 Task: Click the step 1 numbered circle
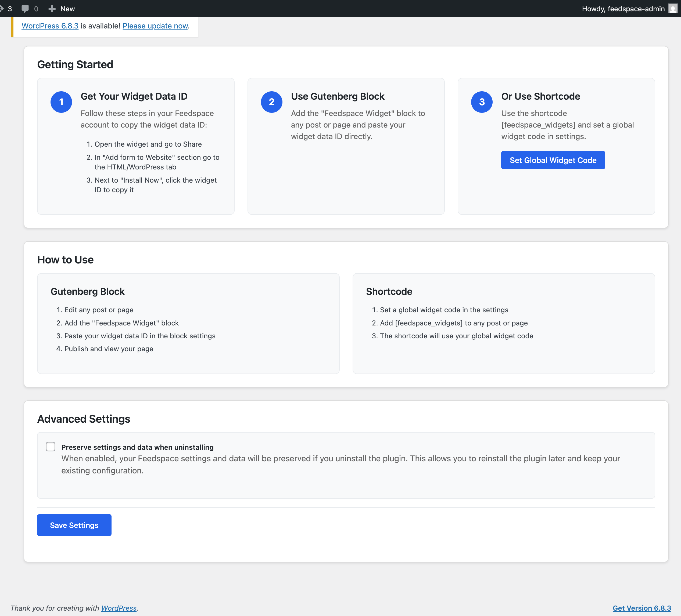[61, 102]
